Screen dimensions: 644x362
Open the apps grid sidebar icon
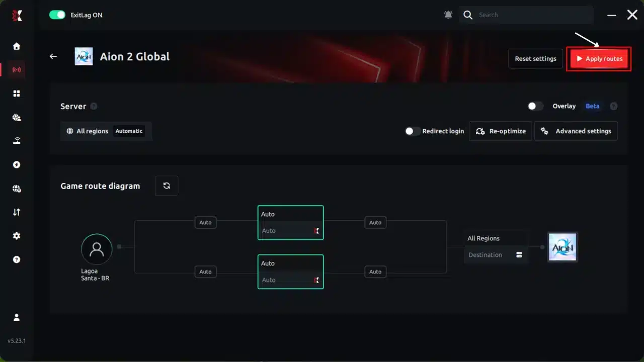17,94
